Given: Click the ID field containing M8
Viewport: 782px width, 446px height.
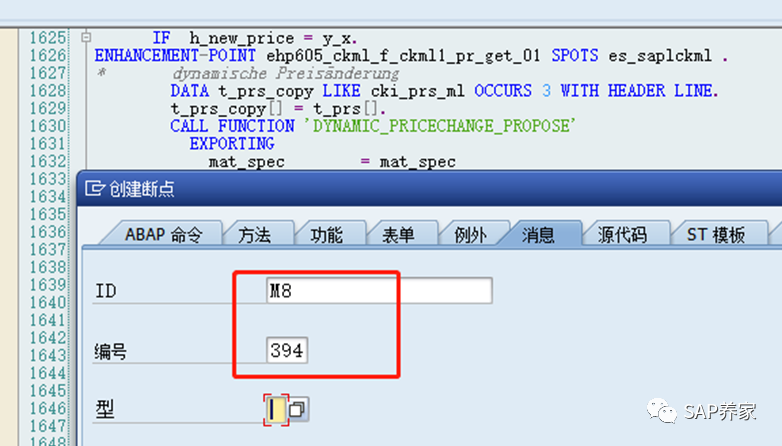Looking at the screenshot, I should pos(379,291).
